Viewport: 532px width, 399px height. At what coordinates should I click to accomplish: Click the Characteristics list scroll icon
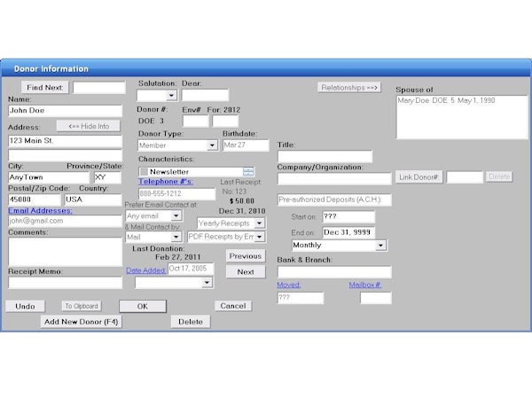click(249, 171)
